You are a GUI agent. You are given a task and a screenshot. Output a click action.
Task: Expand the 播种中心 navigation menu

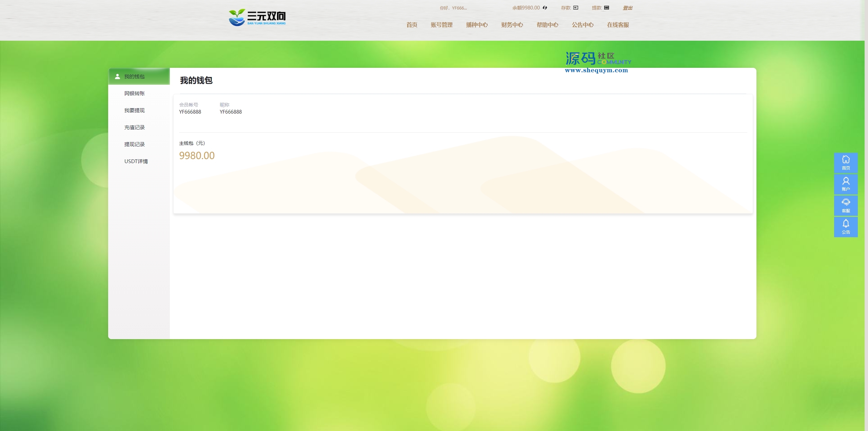pos(477,25)
